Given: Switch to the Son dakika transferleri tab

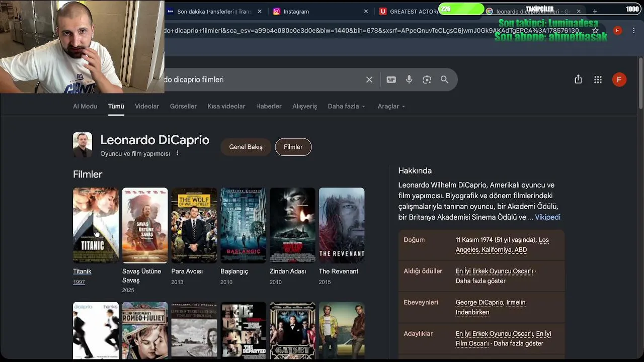Looking at the screenshot, I should point(214,11).
